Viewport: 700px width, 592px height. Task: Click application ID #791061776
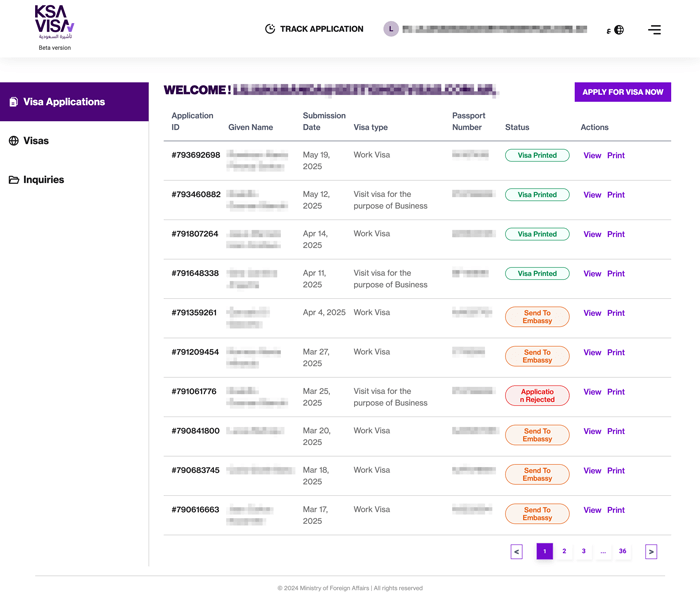[194, 391]
